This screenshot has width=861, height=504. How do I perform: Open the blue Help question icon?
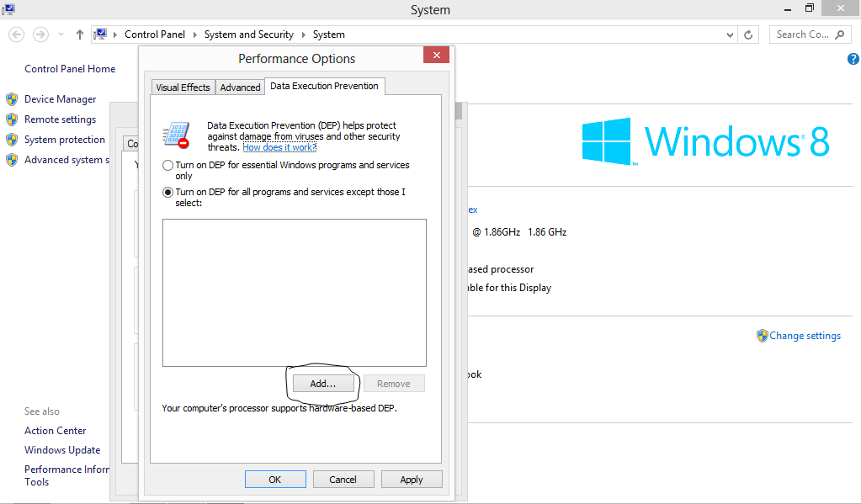[x=853, y=59]
